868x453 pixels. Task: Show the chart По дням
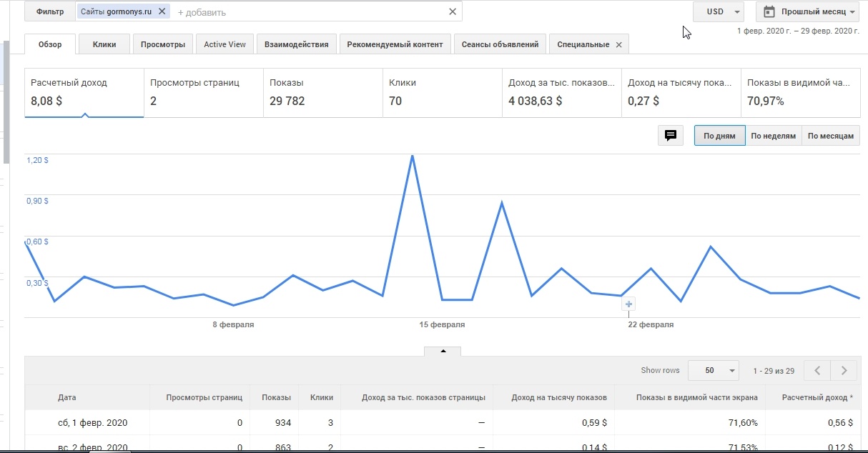pos(719,136)
